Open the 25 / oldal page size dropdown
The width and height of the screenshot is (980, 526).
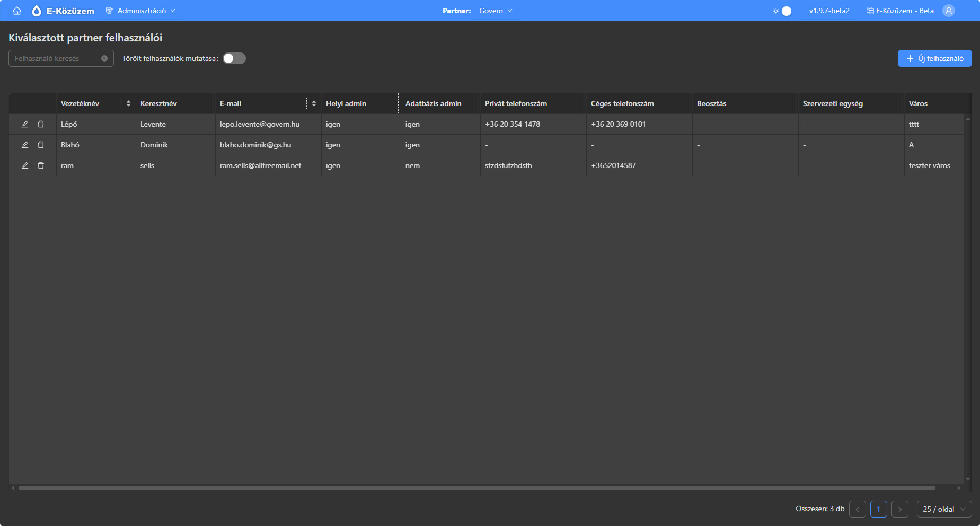(944, 509)
